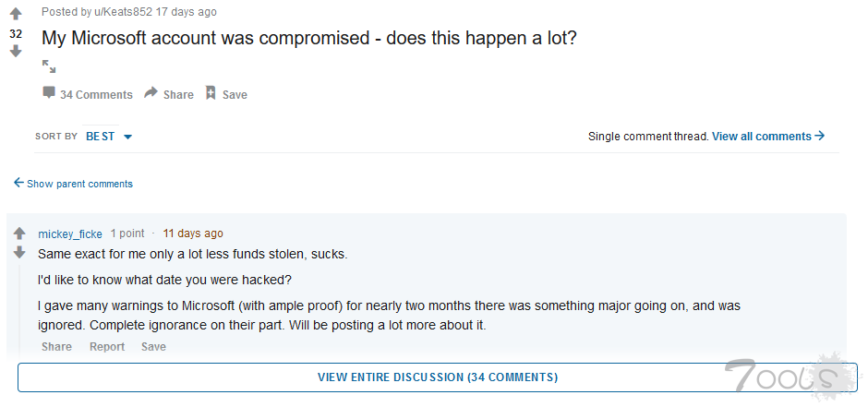This screenshot has height=407, width=868.
Task: Show parent comments of this thread
Action: [73, 184]
